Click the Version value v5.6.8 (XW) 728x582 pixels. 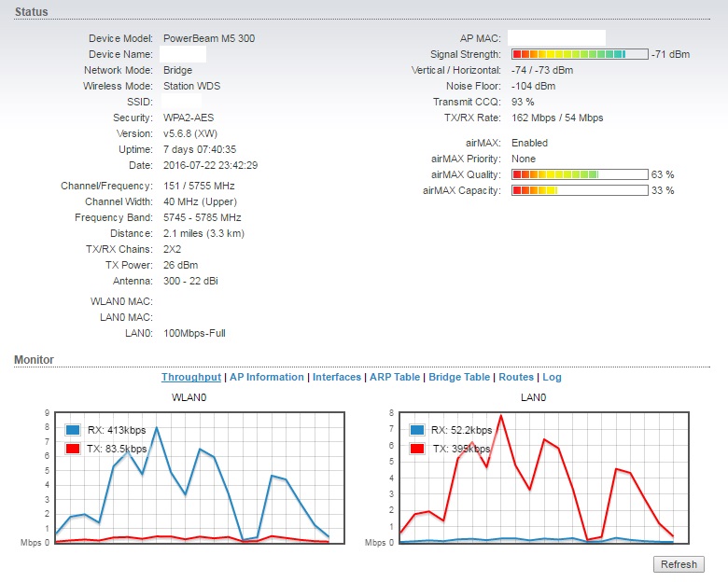click(190, 133)
